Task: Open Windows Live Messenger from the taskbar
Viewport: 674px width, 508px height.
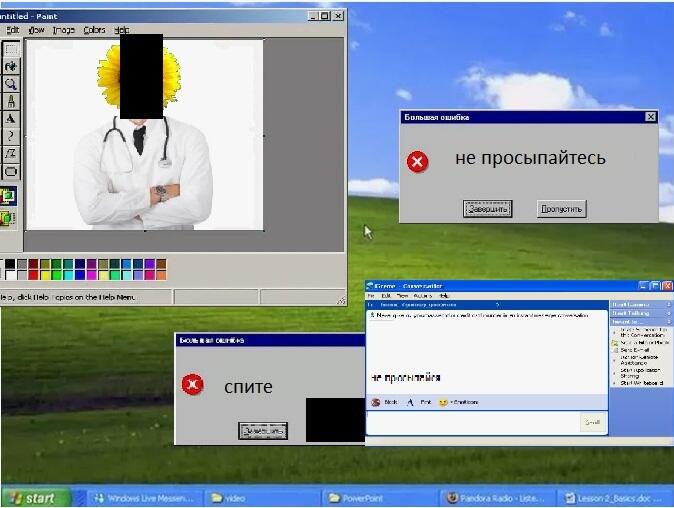Action: 144,498
